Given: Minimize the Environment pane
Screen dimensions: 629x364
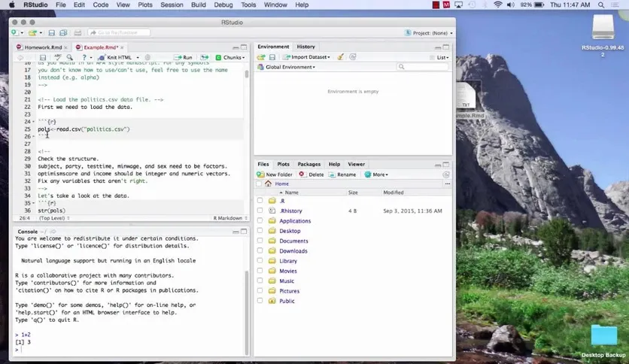Looking at the screenshot, I should [x=438, y=47].
